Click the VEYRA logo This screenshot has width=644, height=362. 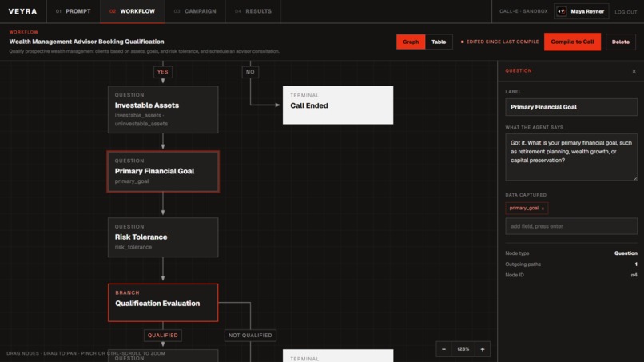click(22, 11)
